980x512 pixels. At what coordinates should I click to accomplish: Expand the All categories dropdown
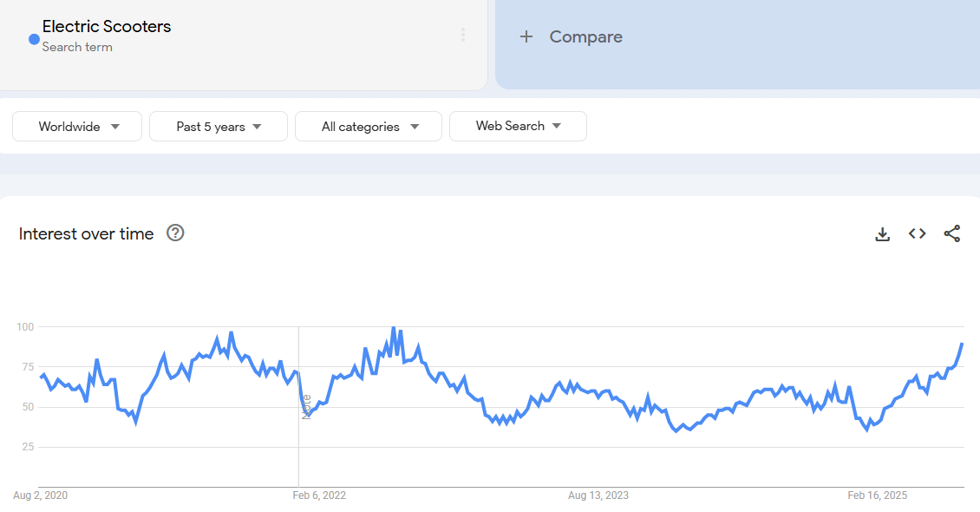(369, 127)
